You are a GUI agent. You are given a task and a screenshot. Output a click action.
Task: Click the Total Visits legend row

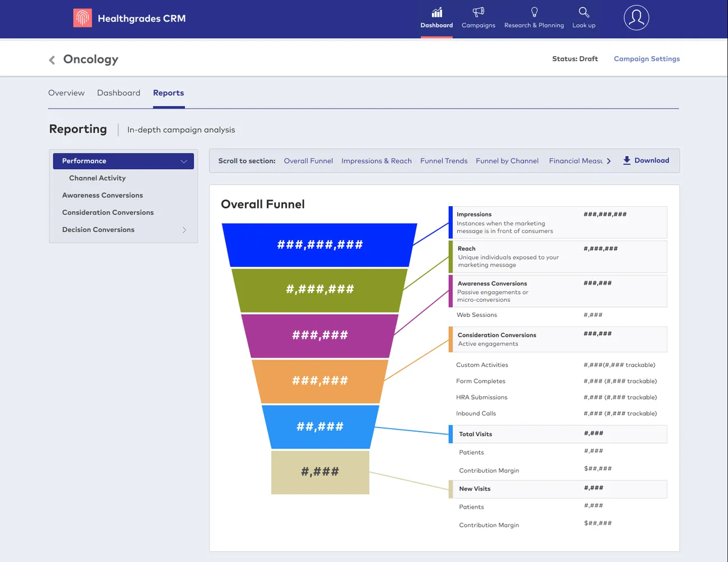click(558, 434)
